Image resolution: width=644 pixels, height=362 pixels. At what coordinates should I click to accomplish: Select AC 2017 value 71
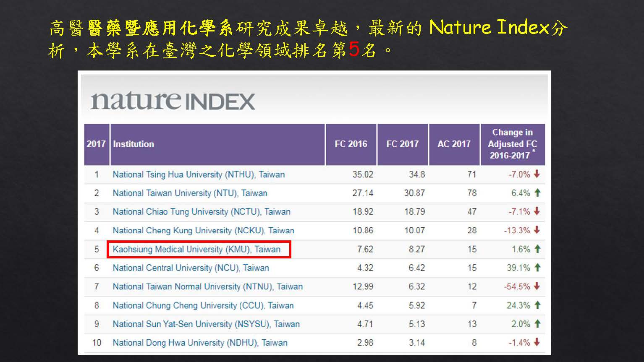point(472,174)
